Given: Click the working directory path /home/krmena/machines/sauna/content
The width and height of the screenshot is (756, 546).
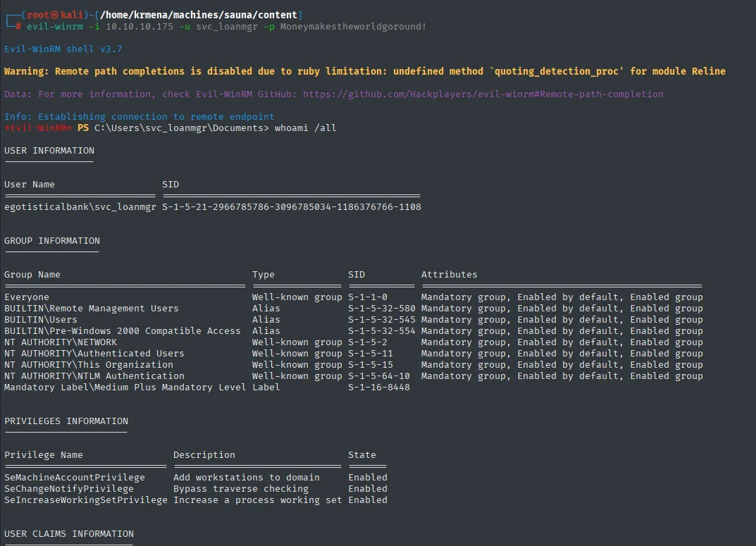Looking at the screenshot, I should pyautogui.click(x=198, y=15).
